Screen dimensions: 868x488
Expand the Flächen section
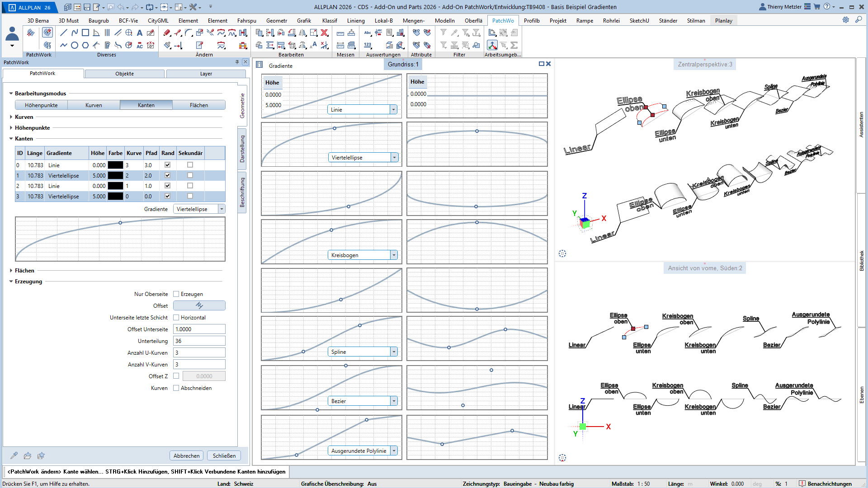click(11, 271)
